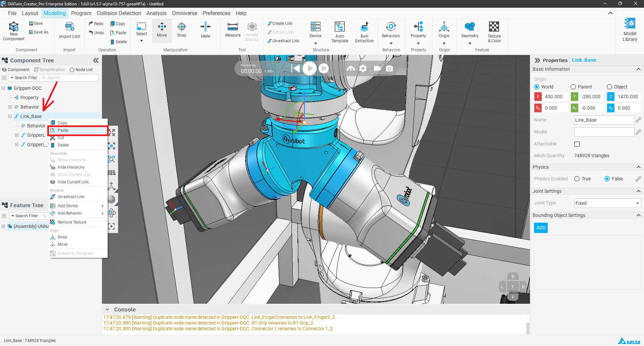Collapse the Console panel
This screenshot has width=644, height=346.
(107, 309)
